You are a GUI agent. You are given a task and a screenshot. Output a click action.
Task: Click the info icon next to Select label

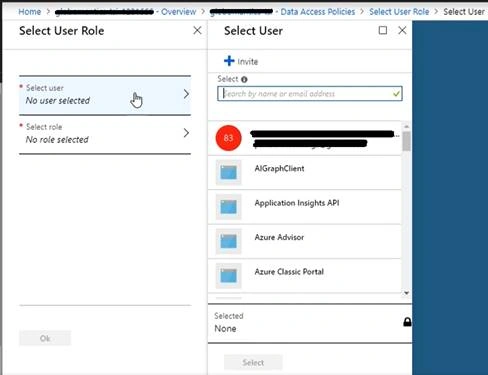[x=244, y=79]
